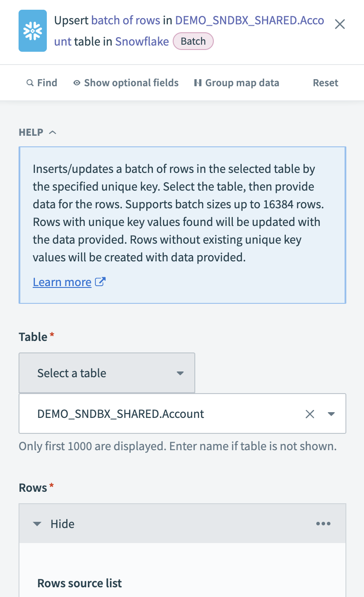Click the Reset button

[326, 83]
